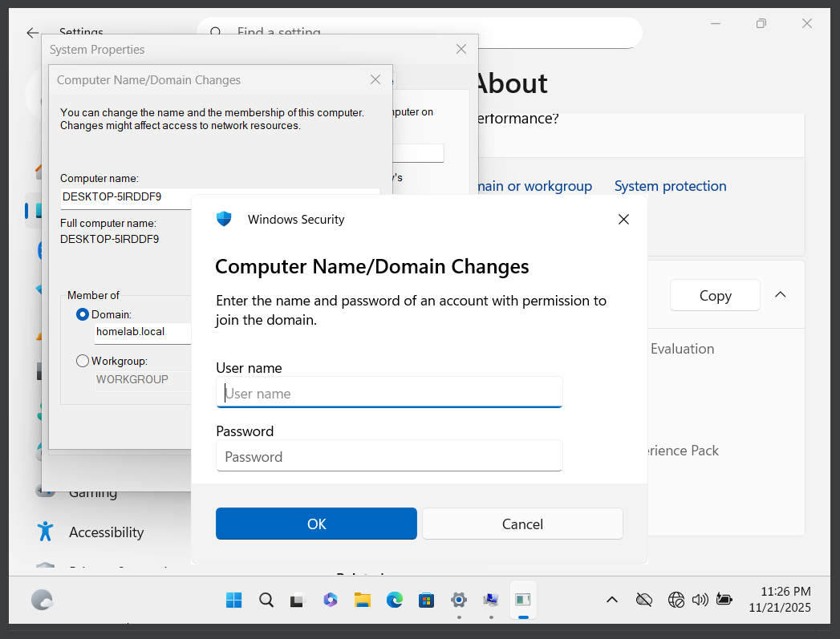This screenshot has height=639, width=840.
Task: Click the User name input field
Action: click(x=389, y=393)
